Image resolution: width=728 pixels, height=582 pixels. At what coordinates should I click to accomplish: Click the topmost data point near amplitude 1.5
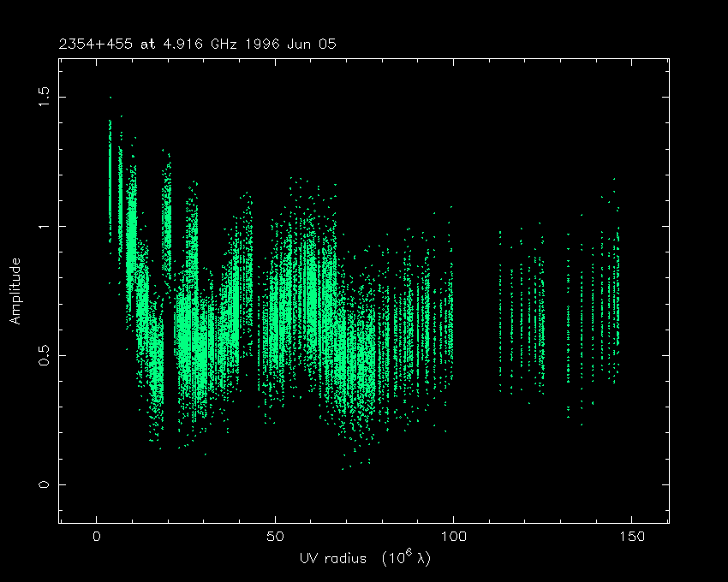[110, 98]
